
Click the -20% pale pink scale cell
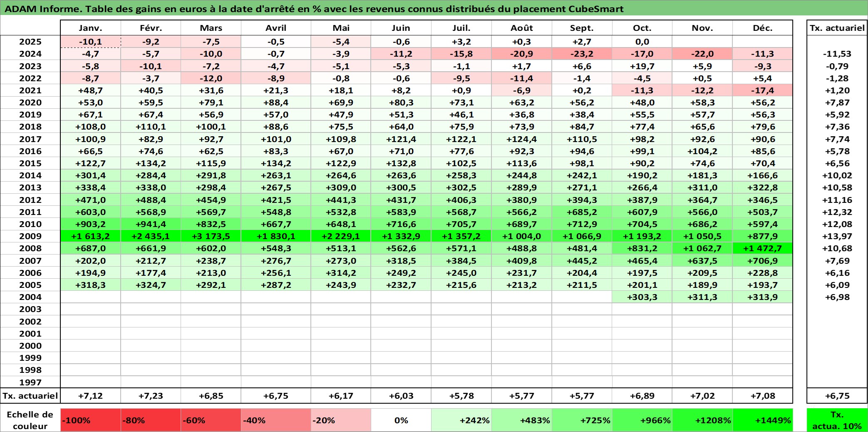(341, 420)
